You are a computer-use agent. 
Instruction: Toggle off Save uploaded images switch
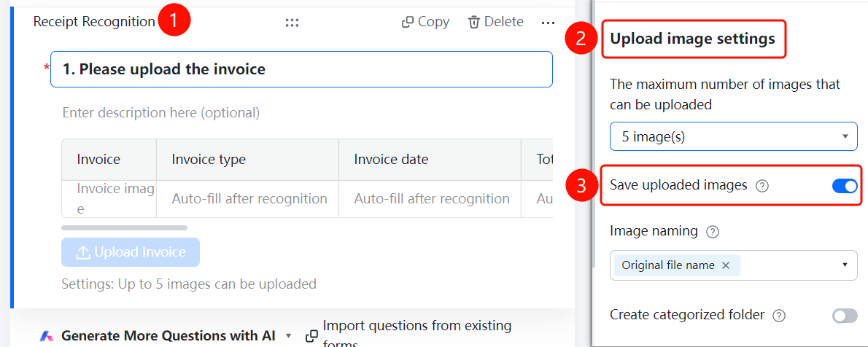845,186
